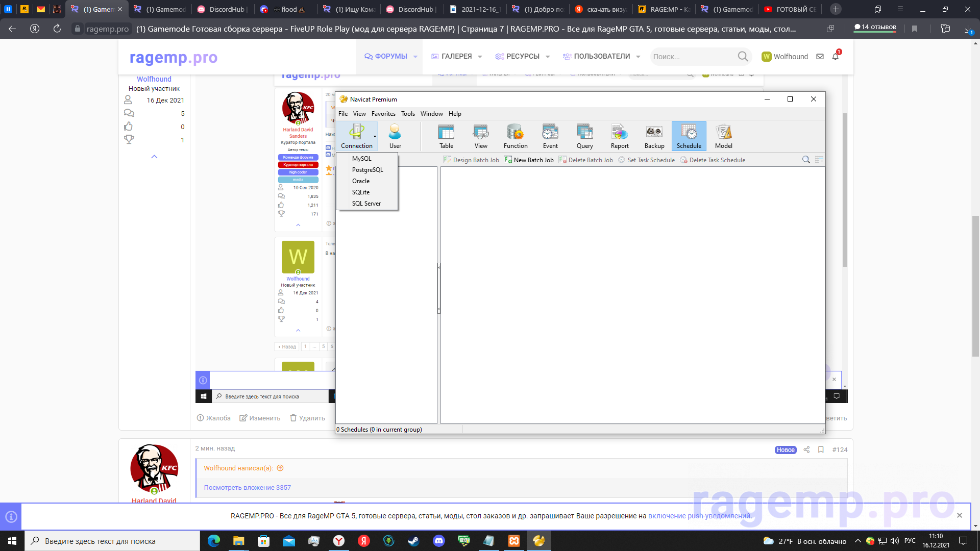Image resolution: width=980 pixels, height=551 pixels.
Task: Expand the ФОРУМЫ dropdown arrow
Action: pyautogui.click(x=415, y=57)
